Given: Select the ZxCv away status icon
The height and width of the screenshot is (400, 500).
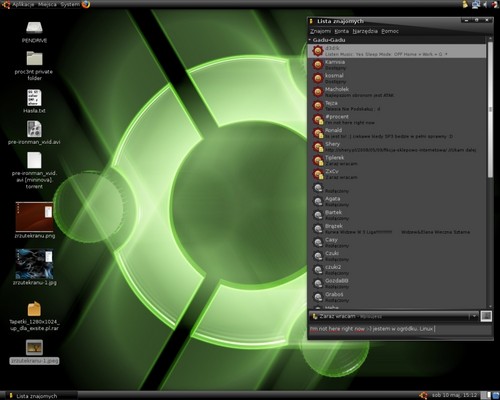Looking at the screenshot, I should click(x=318, y=174).
